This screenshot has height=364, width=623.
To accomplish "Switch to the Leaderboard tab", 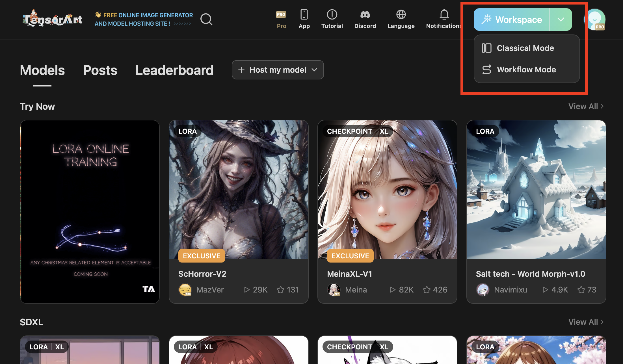I will [x=174, y=70].
